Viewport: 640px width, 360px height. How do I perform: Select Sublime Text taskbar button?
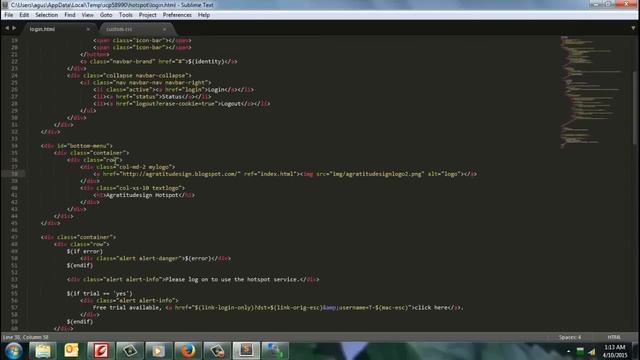click(x=246, y=351)
